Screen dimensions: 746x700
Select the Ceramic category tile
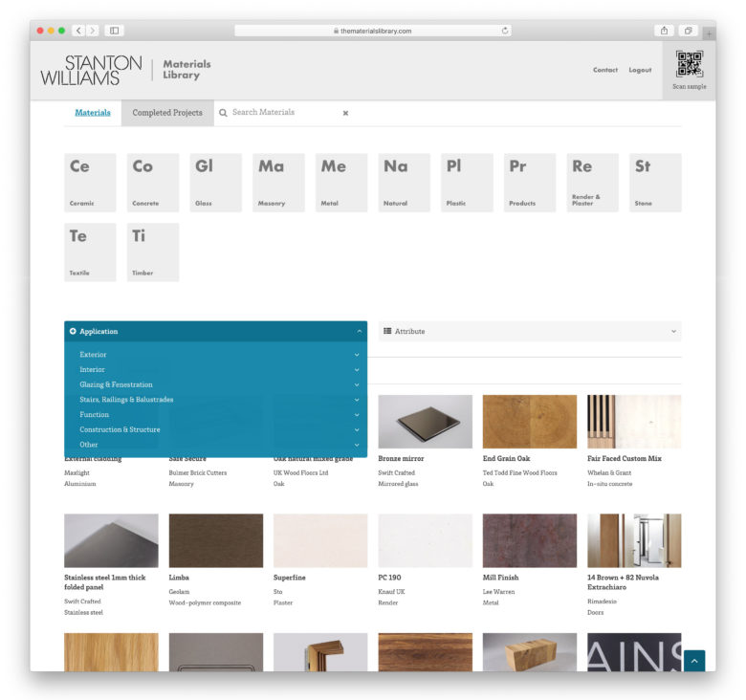[90, 183]
